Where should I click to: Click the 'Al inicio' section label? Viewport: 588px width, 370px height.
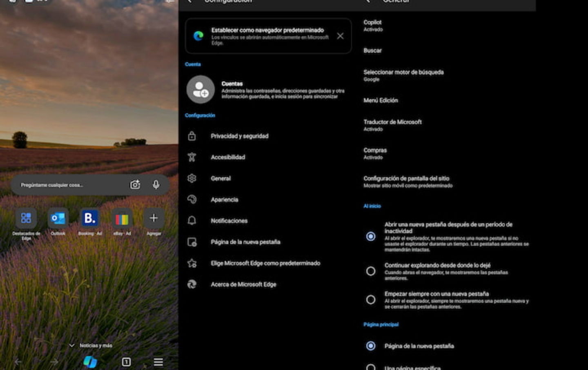372,206
